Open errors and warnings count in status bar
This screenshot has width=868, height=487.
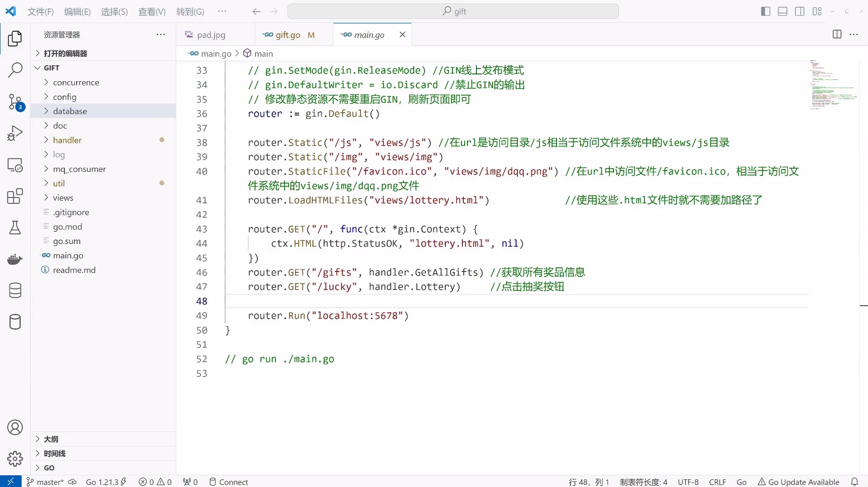coord(155,482)
